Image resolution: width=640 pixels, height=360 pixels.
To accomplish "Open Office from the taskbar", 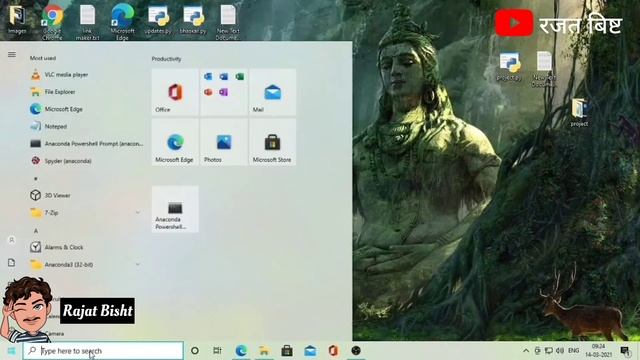I will coord(333,351).
